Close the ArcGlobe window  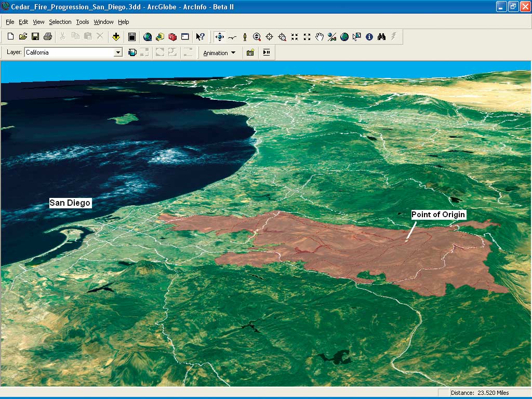(x=525, y=6)
